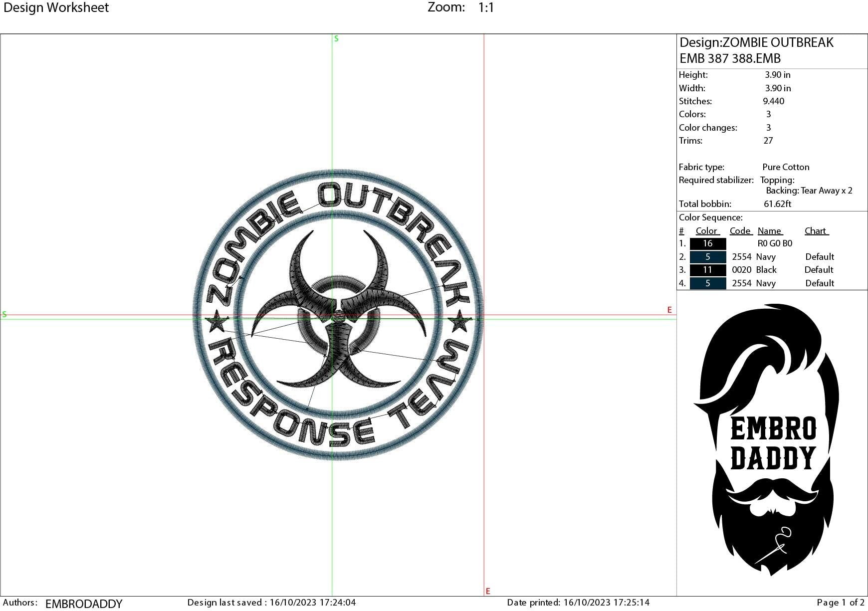Click the 'Name' column header

pos(770,231)
